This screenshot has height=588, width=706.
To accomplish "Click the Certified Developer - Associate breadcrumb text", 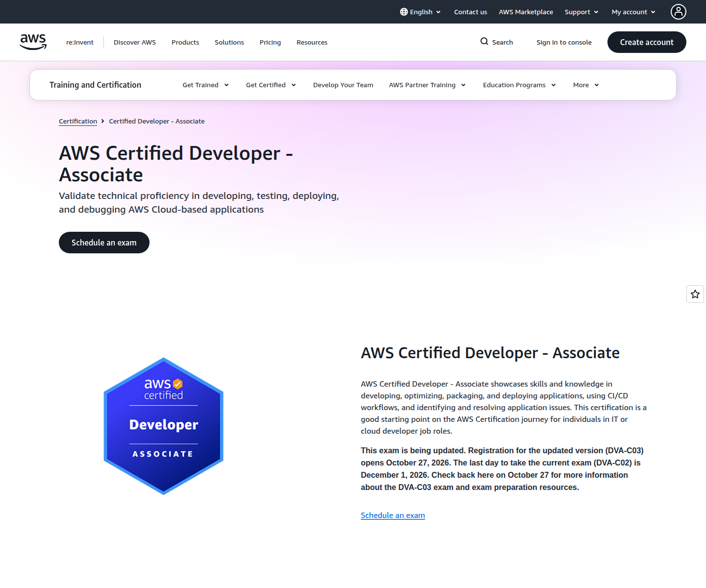I will pos(157,121).
